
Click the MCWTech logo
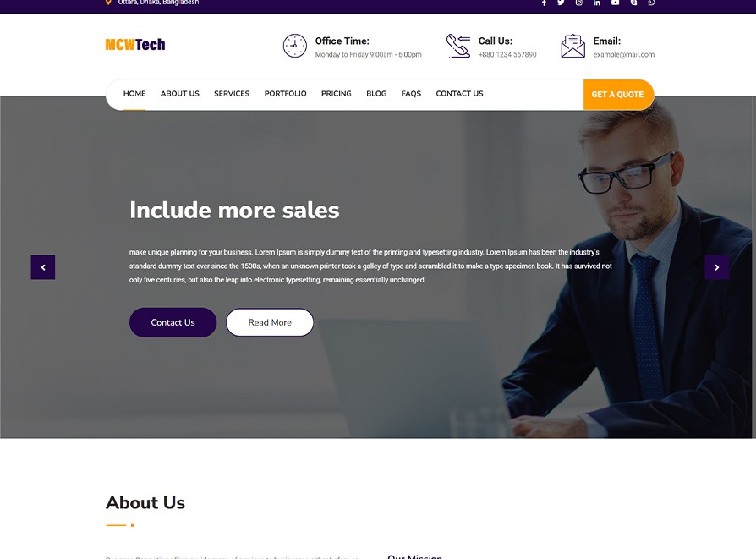coord(135,44)
